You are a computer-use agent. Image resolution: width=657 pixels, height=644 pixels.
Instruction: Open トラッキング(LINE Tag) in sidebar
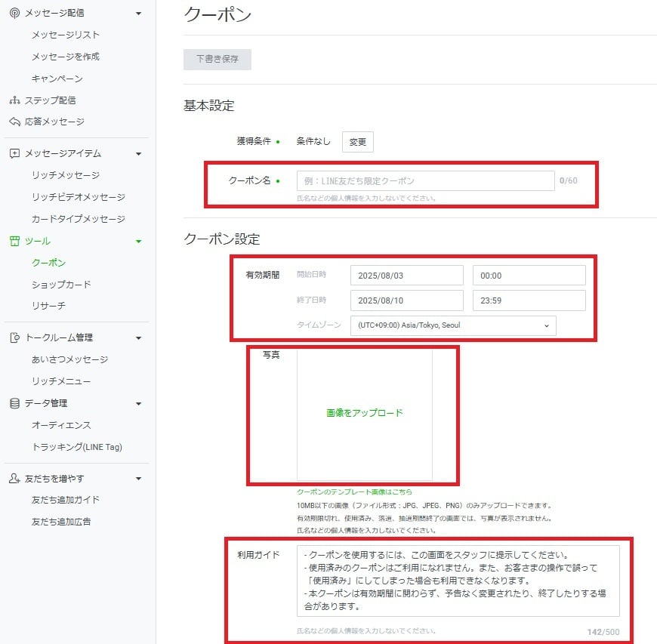(x=77, y=447)
